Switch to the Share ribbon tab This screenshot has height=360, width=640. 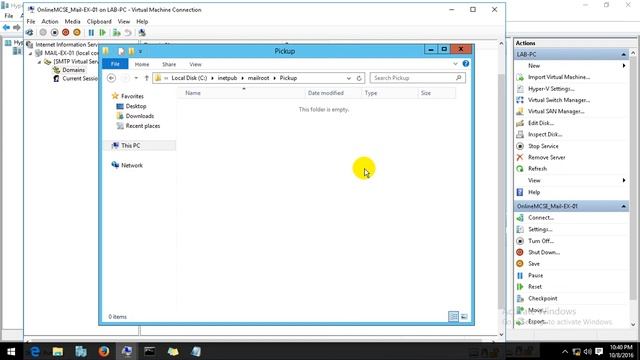click(169, 64)
